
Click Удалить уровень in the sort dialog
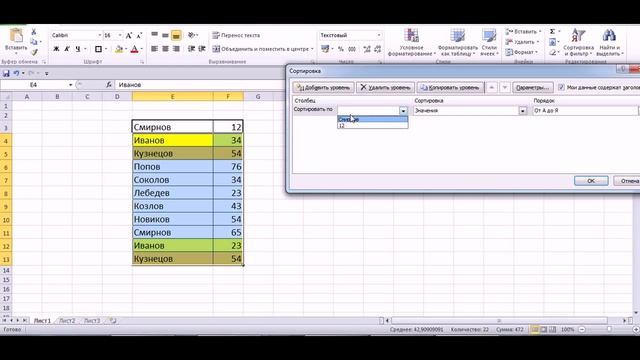(385, 87)
